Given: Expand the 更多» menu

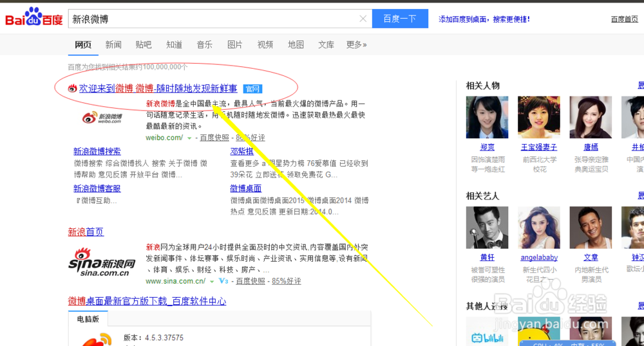Looking at the screenshot, I should pos(357,44).
